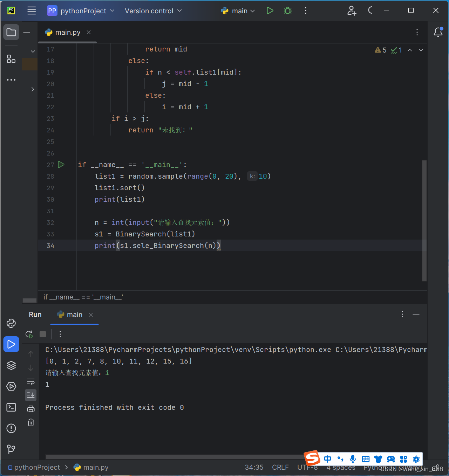Open the Problems tool window

coord(11,428)
